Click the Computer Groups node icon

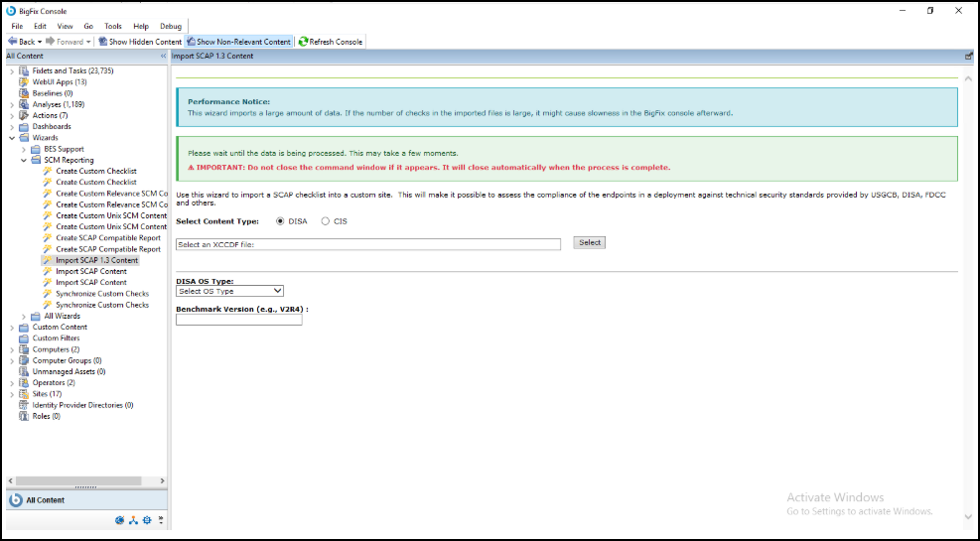[x=24, y=360]
